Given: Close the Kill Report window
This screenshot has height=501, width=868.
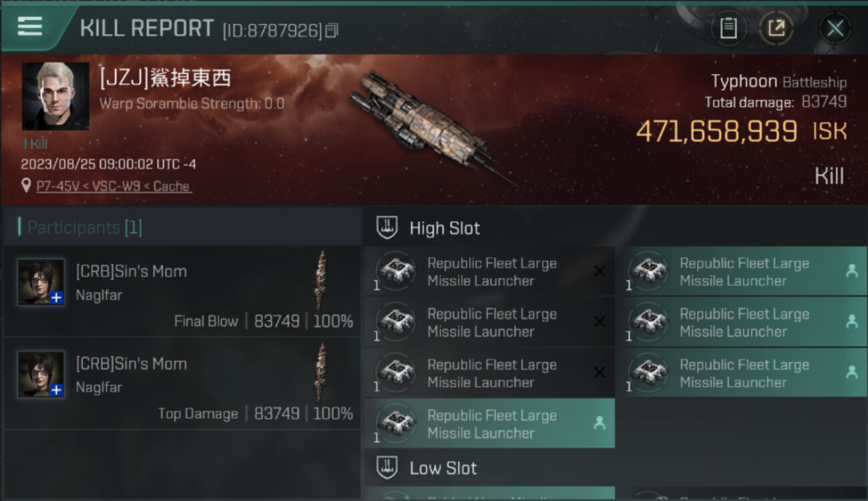Looking at the screenshot, I should pos(835,28).
